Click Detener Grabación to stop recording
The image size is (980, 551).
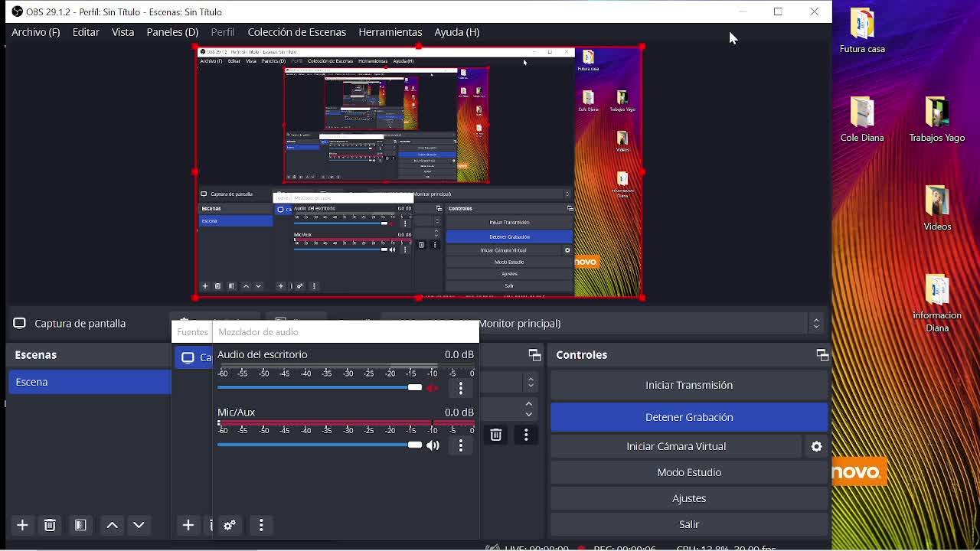688,417
